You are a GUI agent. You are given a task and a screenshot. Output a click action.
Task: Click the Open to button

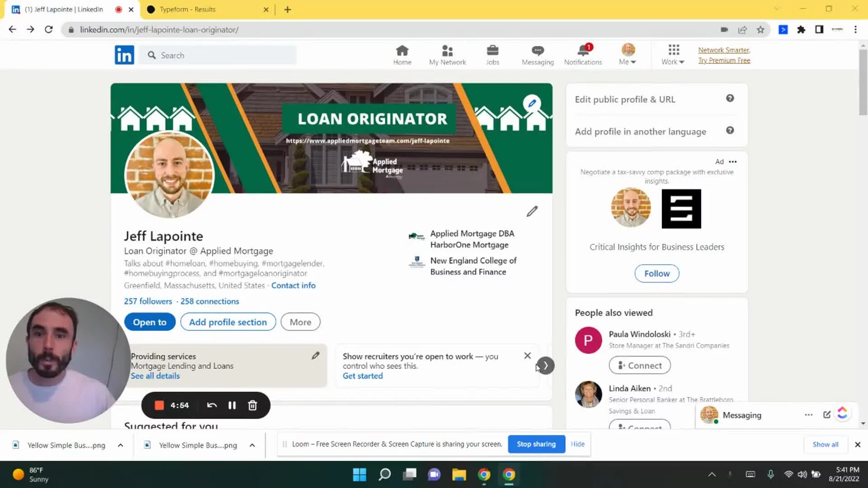pos(150,322)
